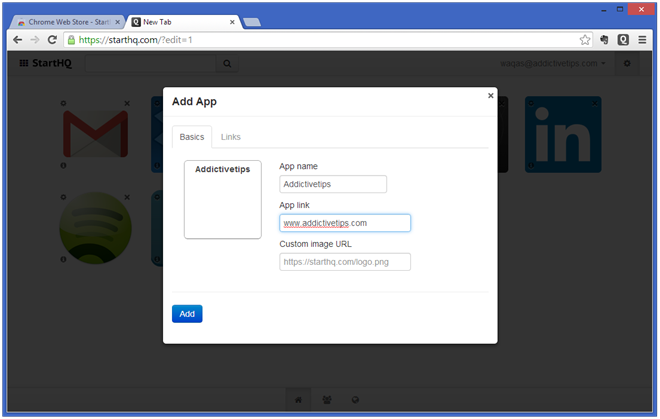The width and height of the screenshot is (660, 419).
Task: Show Gmail tile info icon
Action: [x=63, y=165]
